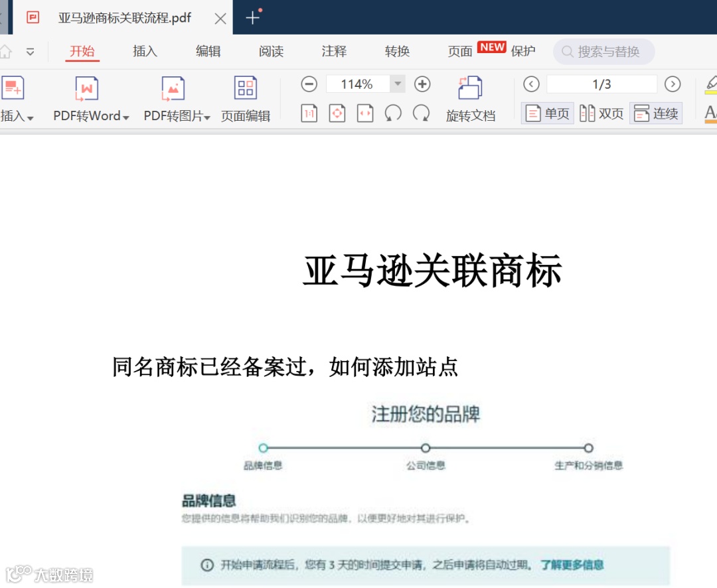Viewport: 717px width, 588px height.
Task: Expand the PDF转图片 dropdown
Action: coord(207,118)
